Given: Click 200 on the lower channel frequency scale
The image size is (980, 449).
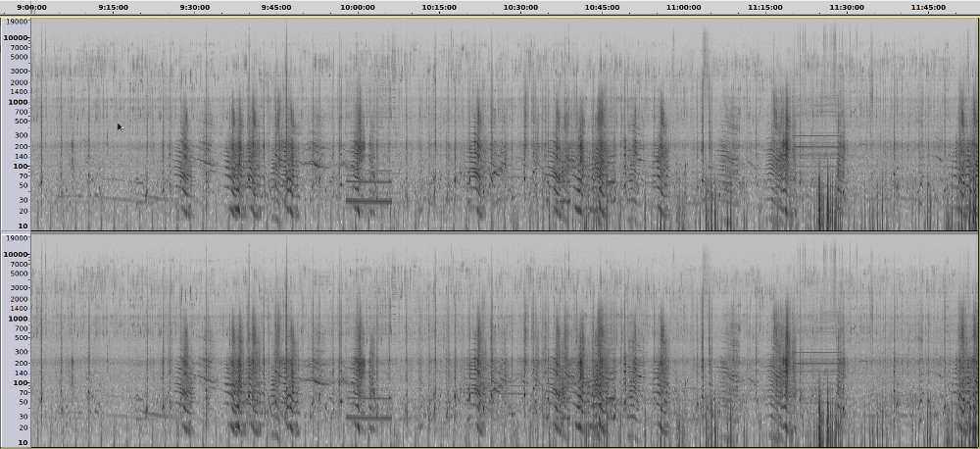Looking at the screenshot, I should pos(20,364).
